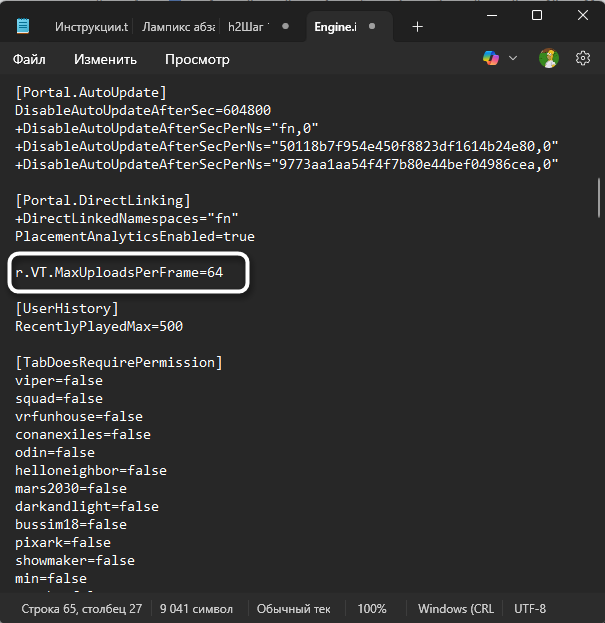605x623 pixels.
Task: Click the darkandlight=false line
Action: point(87,506)
